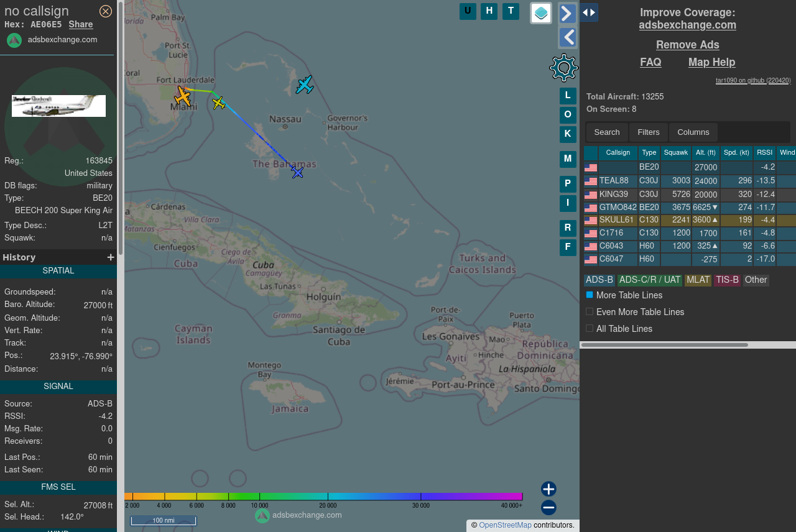Enable All Table Lines checkbox
This screenshot has height=532, width=796.
point(590,328)
